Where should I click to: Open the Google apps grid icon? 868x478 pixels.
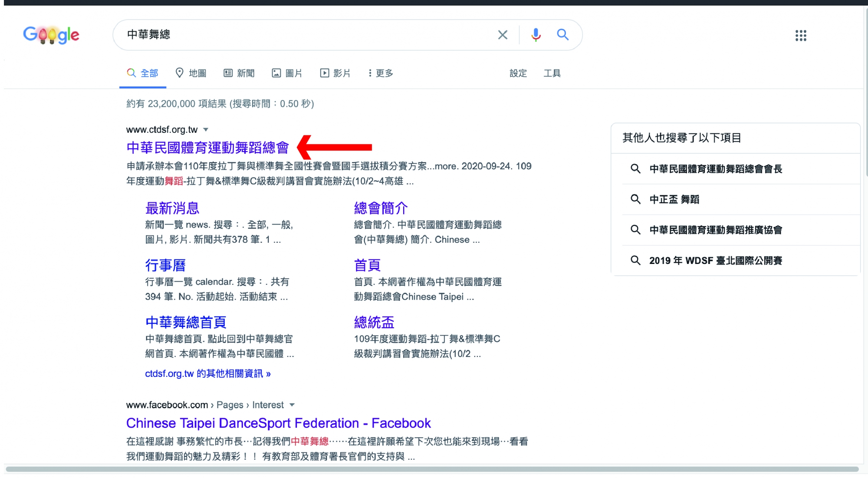coord(801,36)
